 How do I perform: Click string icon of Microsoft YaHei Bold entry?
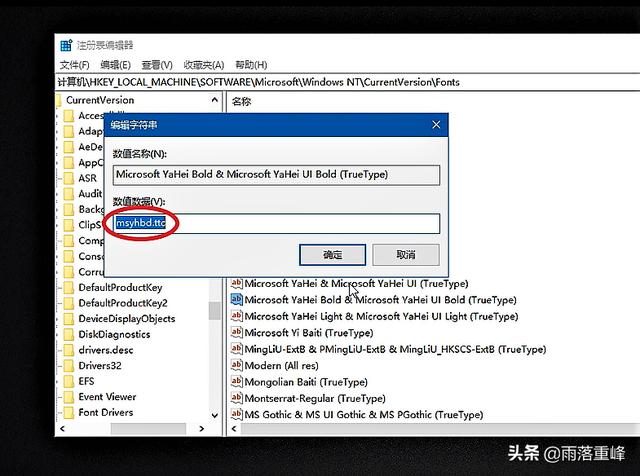[x=236, y=299]
